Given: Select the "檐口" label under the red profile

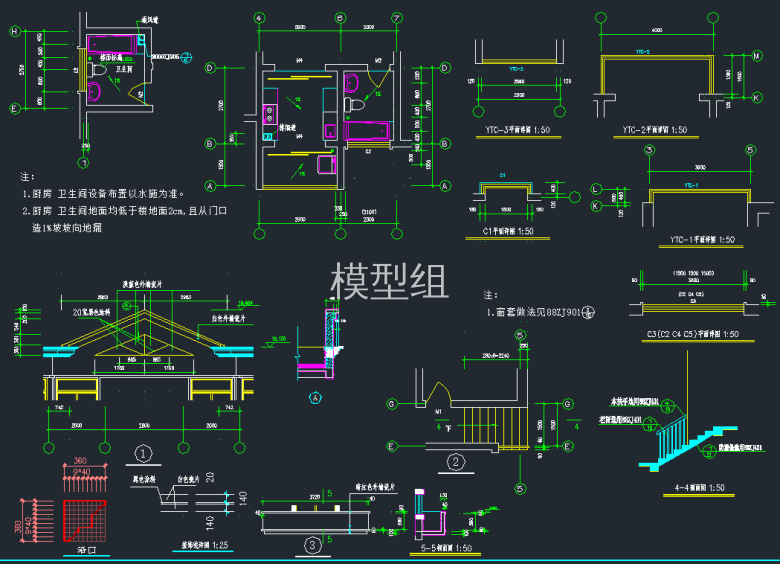Looking at the screenshot, I should click(87, 550).
